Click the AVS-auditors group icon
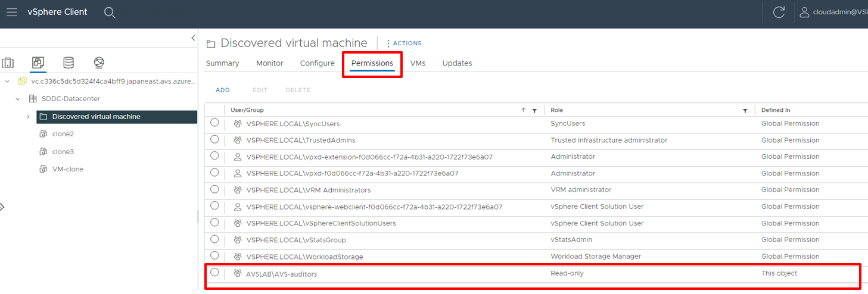Image resolution: width=868 pixels, height=294 pixels. [x=238, y=274]
